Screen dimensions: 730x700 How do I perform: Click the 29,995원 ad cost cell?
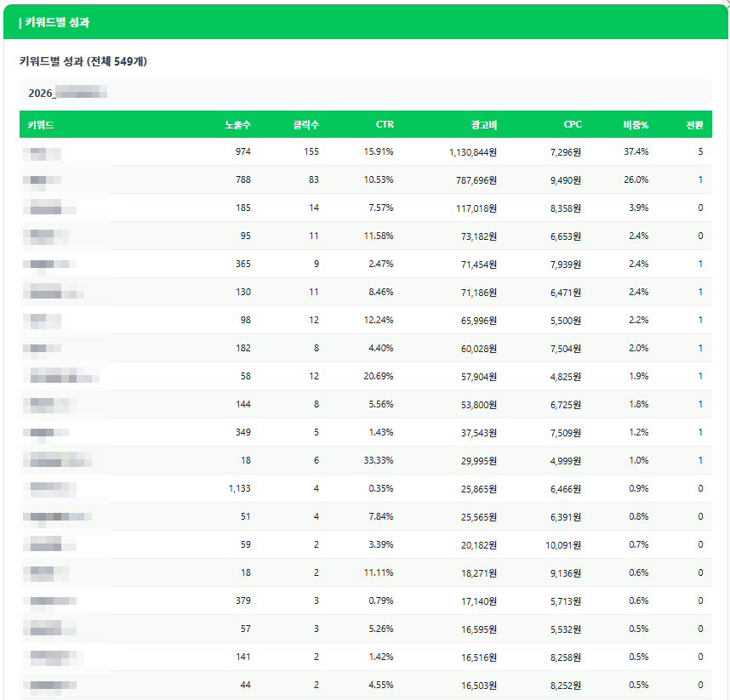[479, 461]
